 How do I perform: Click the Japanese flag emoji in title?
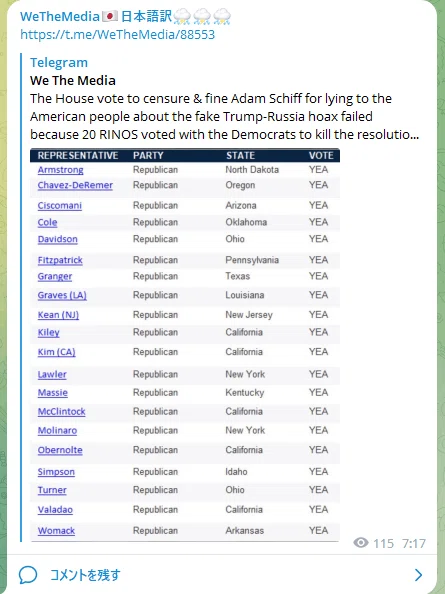tap(110, 16)
